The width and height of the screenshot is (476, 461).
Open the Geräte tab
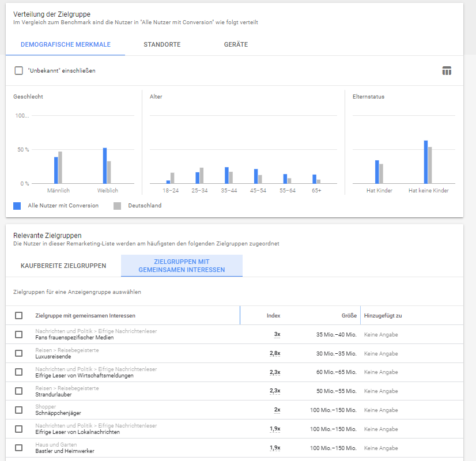click(x=236, y=44)
